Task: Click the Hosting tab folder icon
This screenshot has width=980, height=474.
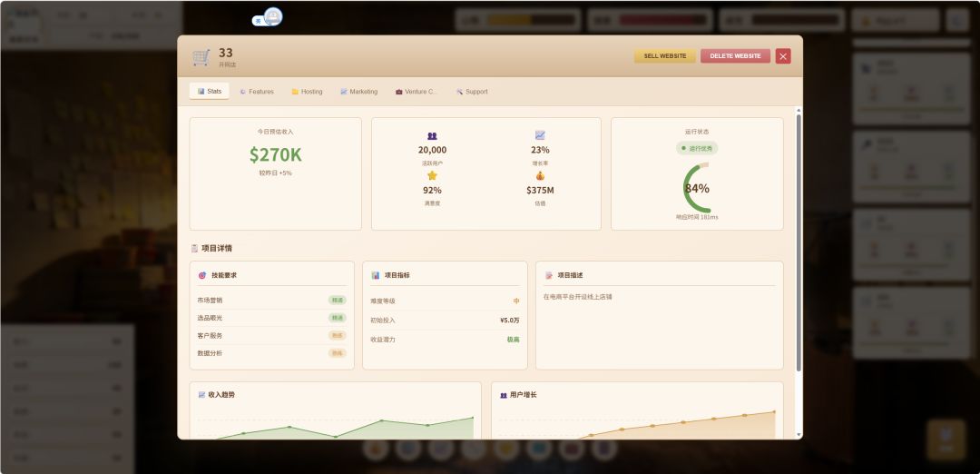Action: (295, 92)
